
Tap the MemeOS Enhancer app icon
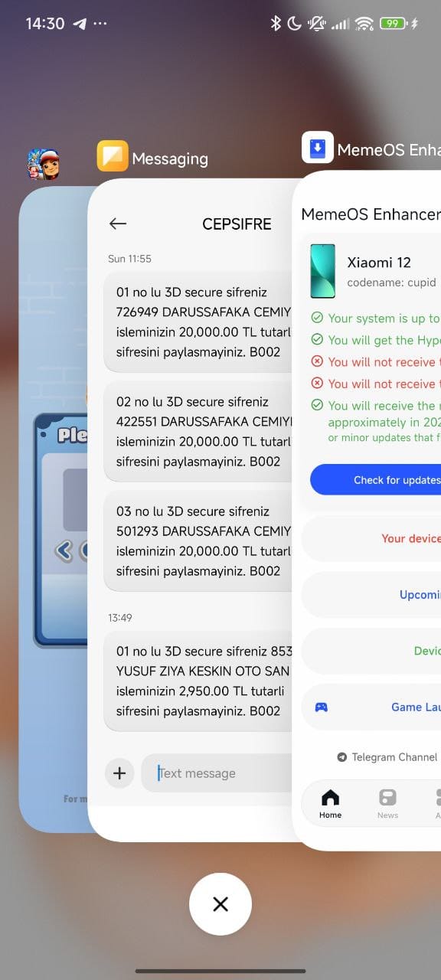[318, 148]
